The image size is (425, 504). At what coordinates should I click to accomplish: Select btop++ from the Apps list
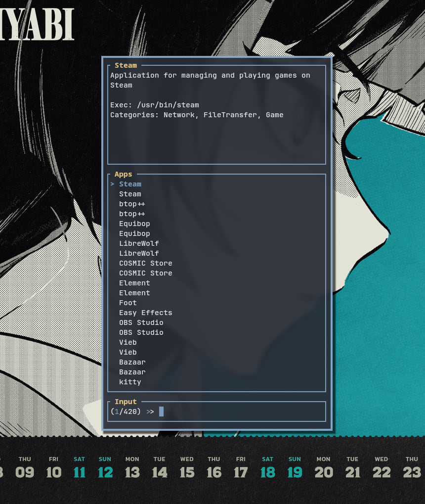[x=131, y=203]
